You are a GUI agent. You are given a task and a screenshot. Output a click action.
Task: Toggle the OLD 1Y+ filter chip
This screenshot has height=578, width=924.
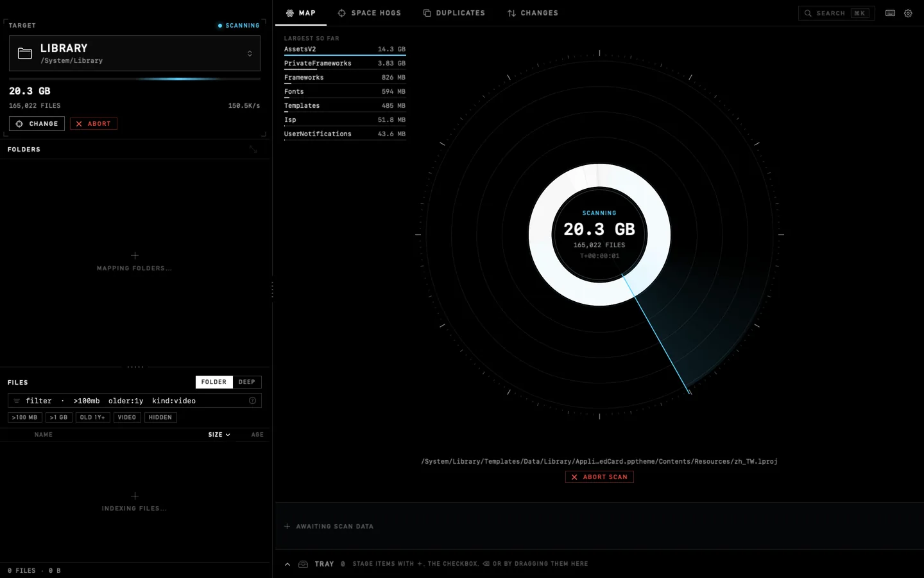tap(92, 417)
